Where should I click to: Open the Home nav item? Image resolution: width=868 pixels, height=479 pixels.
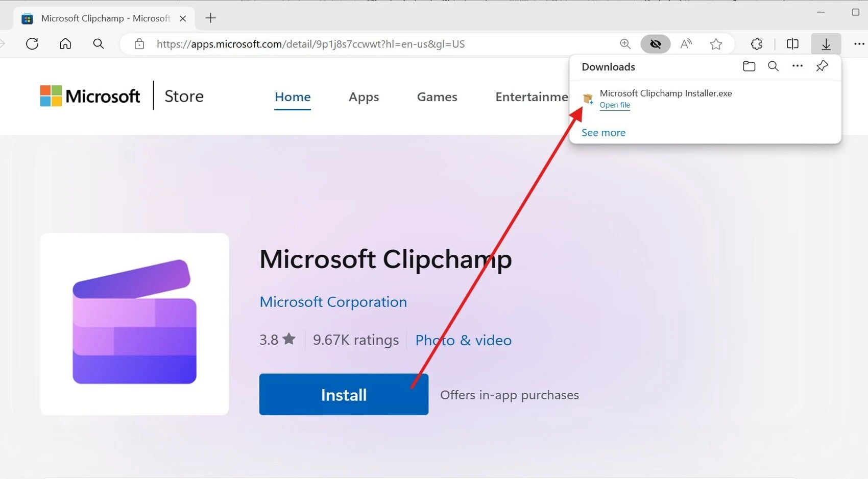point(293,97)
